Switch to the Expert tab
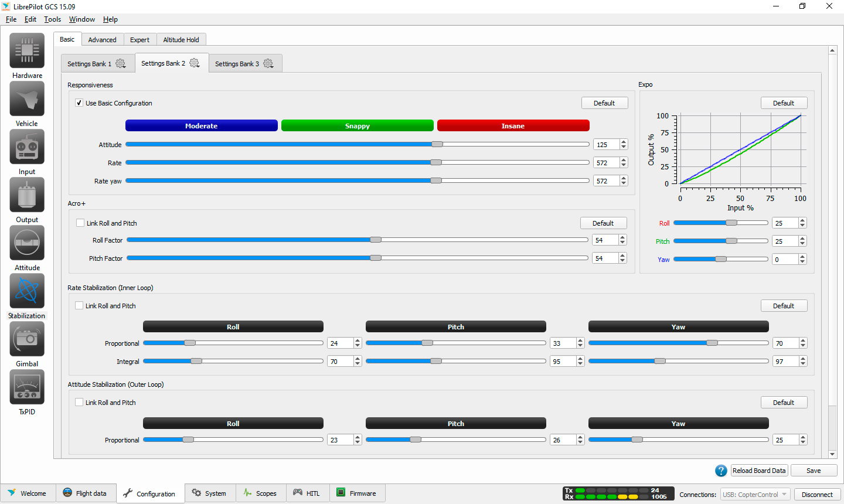This screenshot has width=844, height=504. [139, 40]
